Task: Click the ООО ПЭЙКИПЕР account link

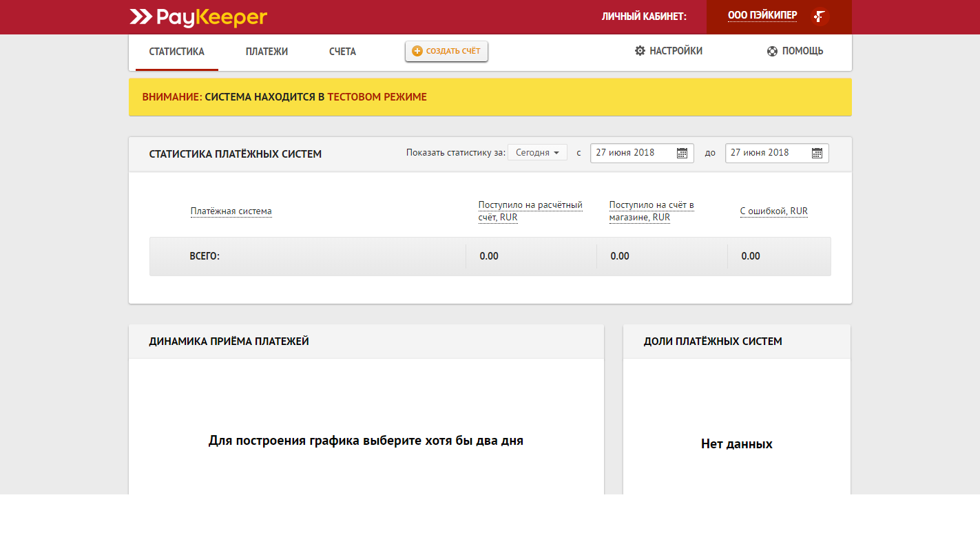Action: [762, 14]
